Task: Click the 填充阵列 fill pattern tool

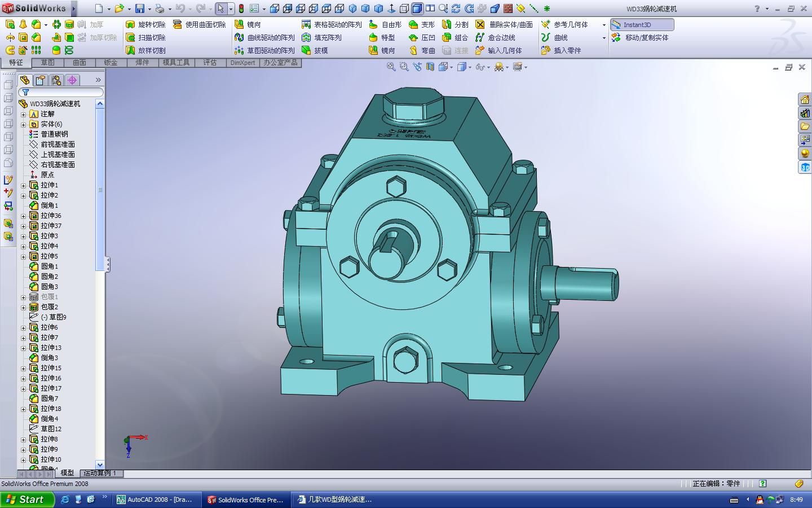Action: 321,37
